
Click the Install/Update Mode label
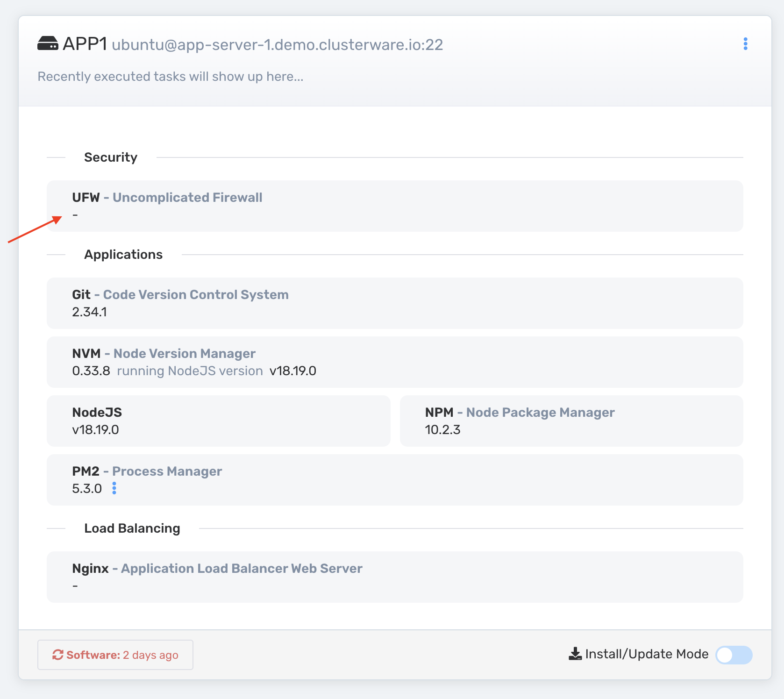click(x=647, y=654)
